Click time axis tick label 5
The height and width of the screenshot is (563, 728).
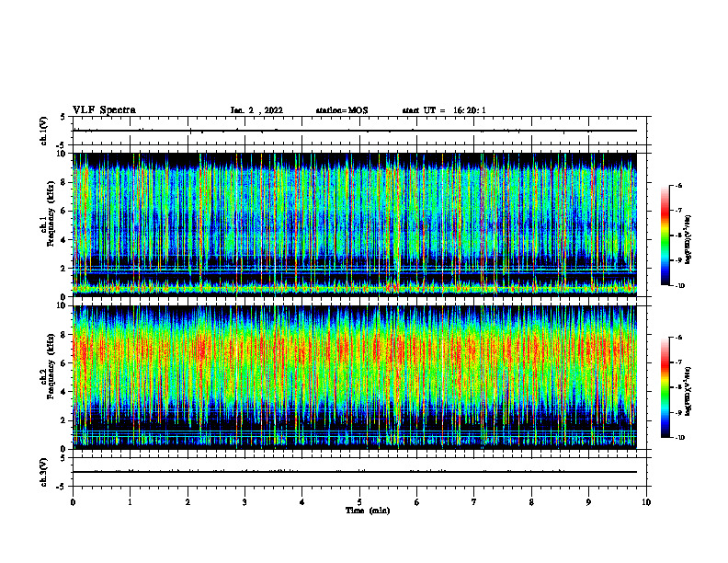tap(359, 502)
